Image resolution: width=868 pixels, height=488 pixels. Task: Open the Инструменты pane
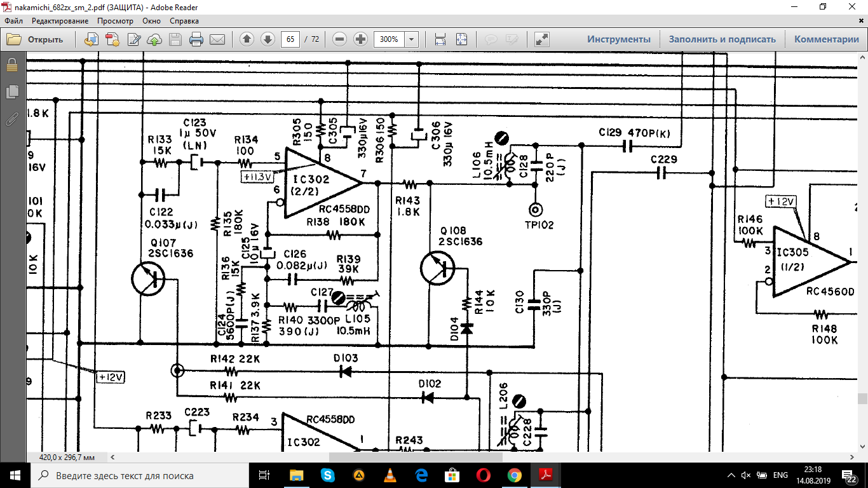(618, 39)
